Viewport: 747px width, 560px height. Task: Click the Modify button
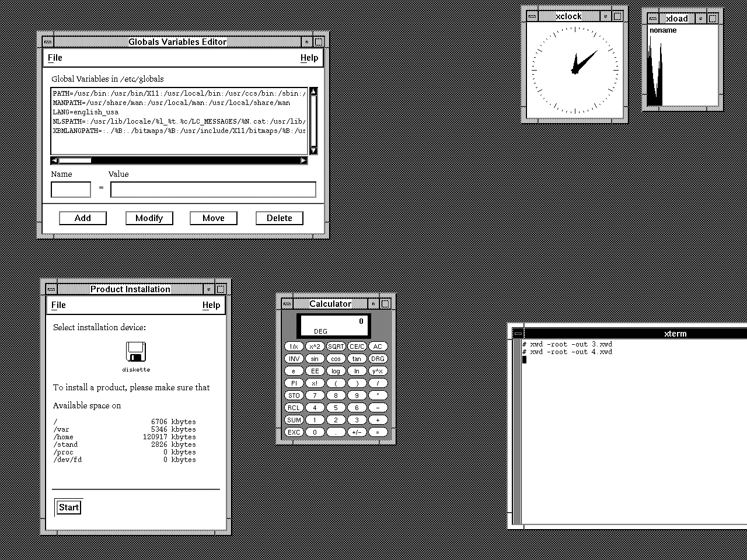[149, 218]
